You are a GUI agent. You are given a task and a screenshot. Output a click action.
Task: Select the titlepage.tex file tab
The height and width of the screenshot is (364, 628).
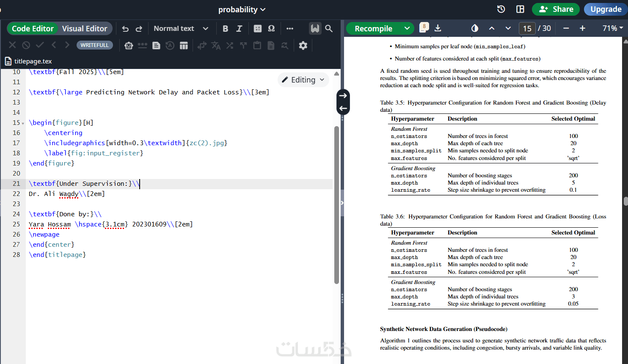[28, 61]
